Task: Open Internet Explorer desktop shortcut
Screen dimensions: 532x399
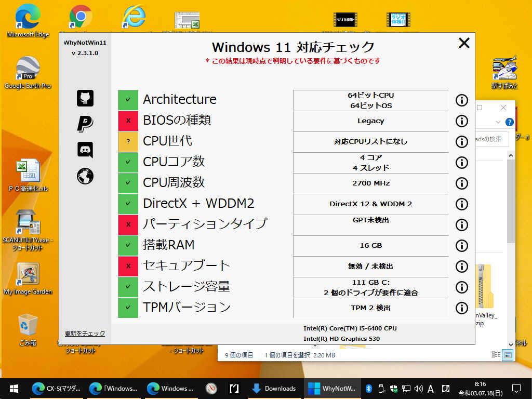Action: (x=134, y=17)
